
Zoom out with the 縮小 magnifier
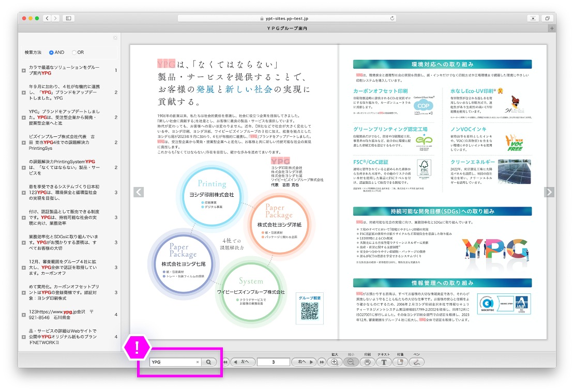(351, 362)
